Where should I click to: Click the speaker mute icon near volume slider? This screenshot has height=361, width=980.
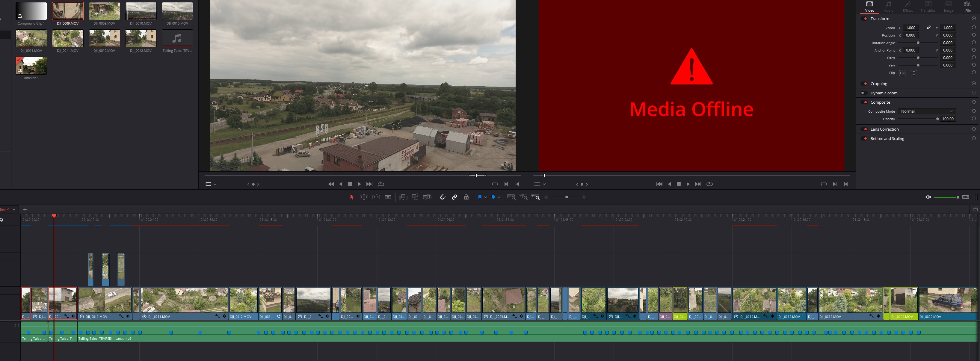tap(928, 197)
